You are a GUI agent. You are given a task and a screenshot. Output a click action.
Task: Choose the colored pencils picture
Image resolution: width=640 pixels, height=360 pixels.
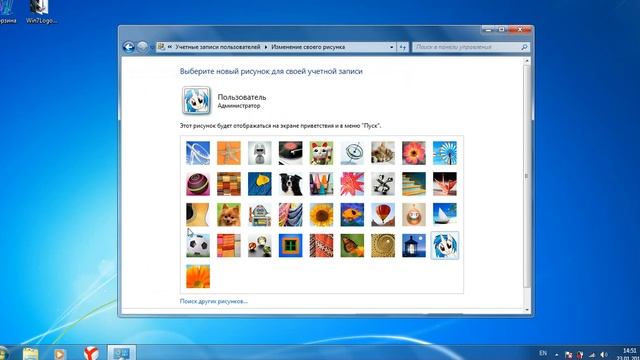tap(321, 184)
